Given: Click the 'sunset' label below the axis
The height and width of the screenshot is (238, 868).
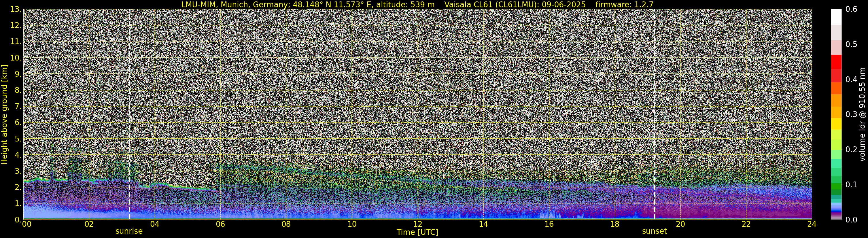Looking at the screenshot, I should click(654, 231).
